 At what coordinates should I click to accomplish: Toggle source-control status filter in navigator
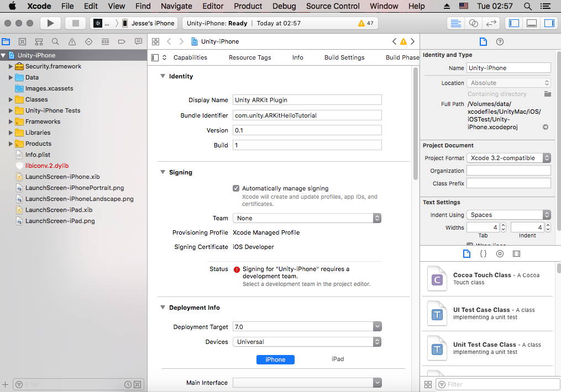138,384
